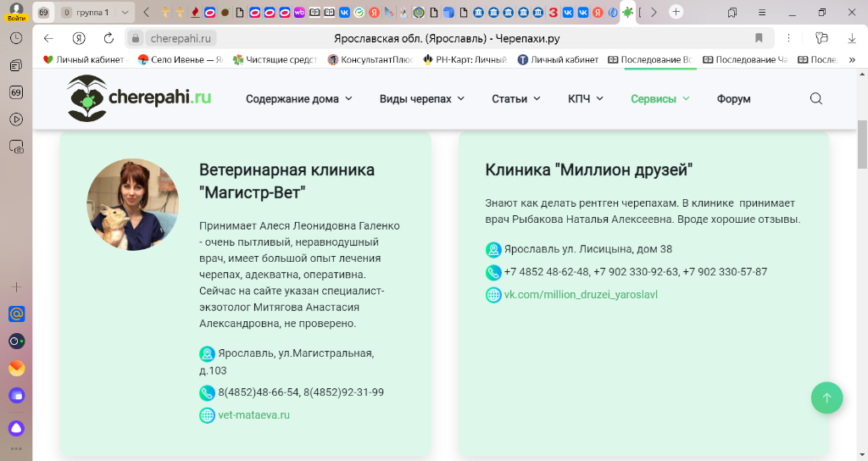
Task: Launch Alice assistant purple icon in sidebar
Action: click(x=17, y=428)
